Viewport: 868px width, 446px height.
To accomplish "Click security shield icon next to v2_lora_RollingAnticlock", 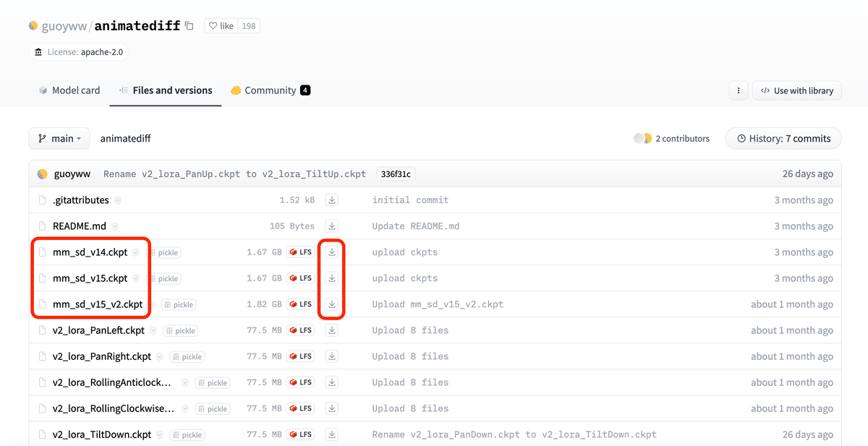I will [x=184, y=382].
